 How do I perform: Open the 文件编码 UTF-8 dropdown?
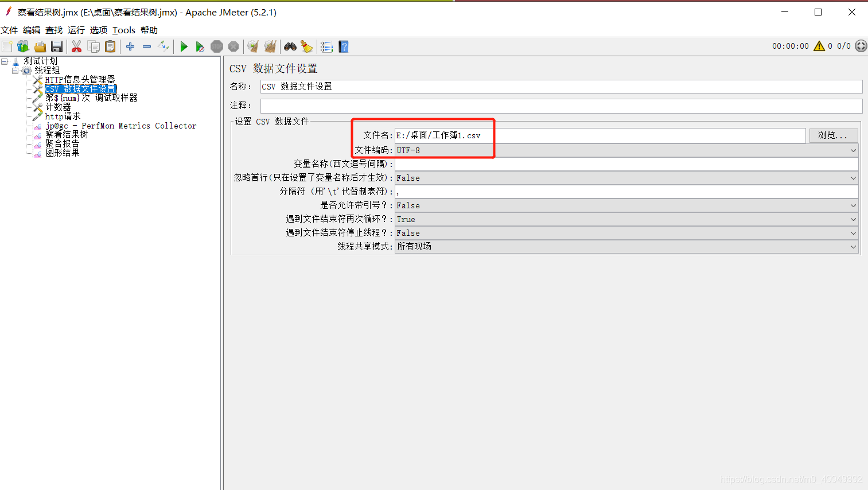[x=626, y=150]
